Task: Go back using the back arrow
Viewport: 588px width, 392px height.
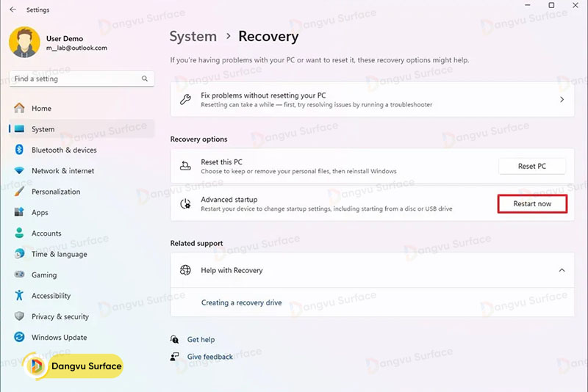Action: click(x=12, y=10)
